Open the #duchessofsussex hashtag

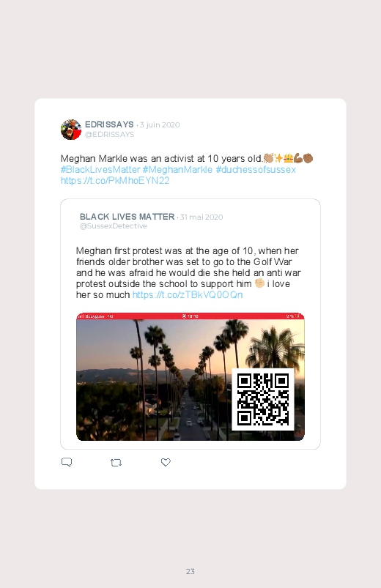(x=256, y=169)
